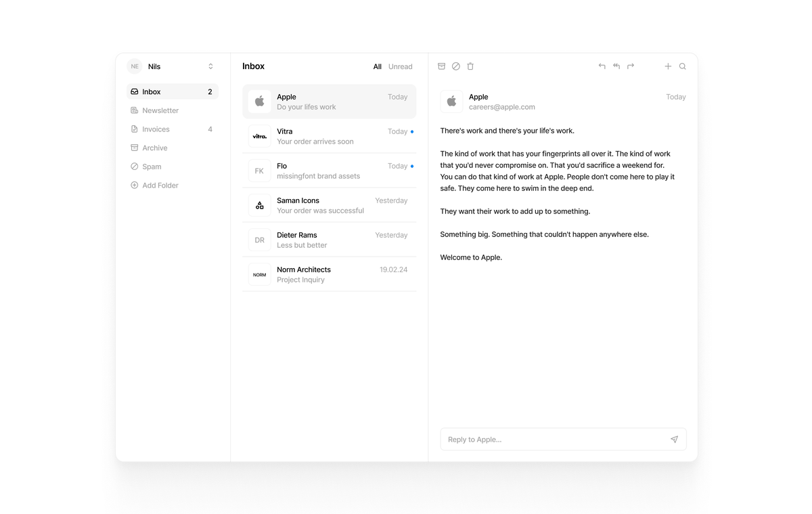Image resolution: width=812 pixels, height=514 pixels.
Task: Click the Nils account name
Action: click(x=154, y=66)
